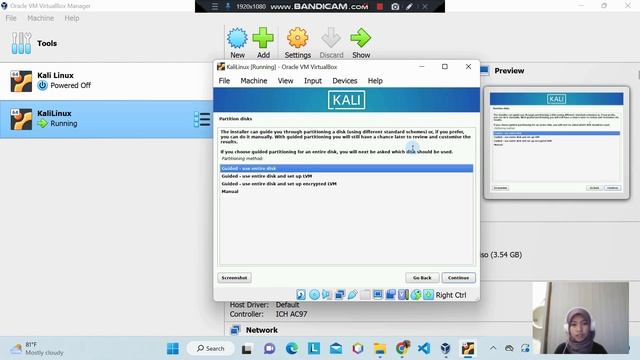640x360 pixels.
Task: Click the CPU virtualization status icon
Action: pyautogui.click(x=403, y=295)
